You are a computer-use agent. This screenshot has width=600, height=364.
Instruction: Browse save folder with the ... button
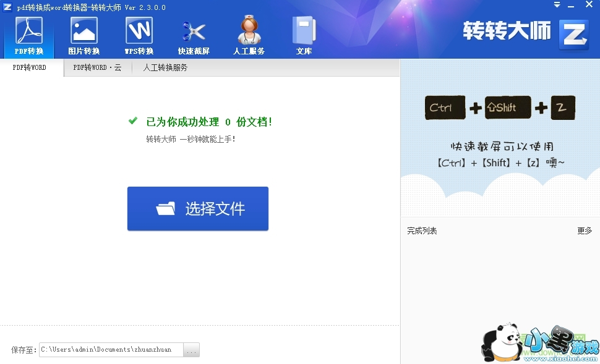click(x=192, y=350)
